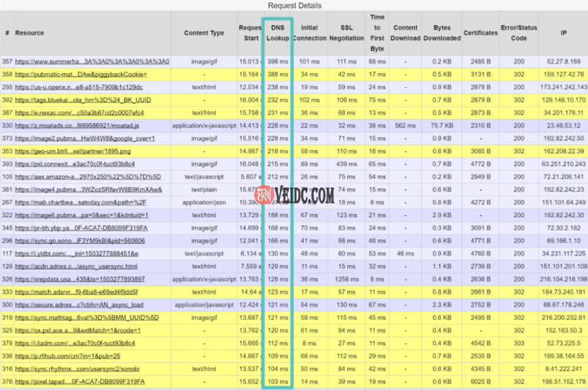Click the DNS Lookup column header
The image size is (588, 390).
[278, 33]
